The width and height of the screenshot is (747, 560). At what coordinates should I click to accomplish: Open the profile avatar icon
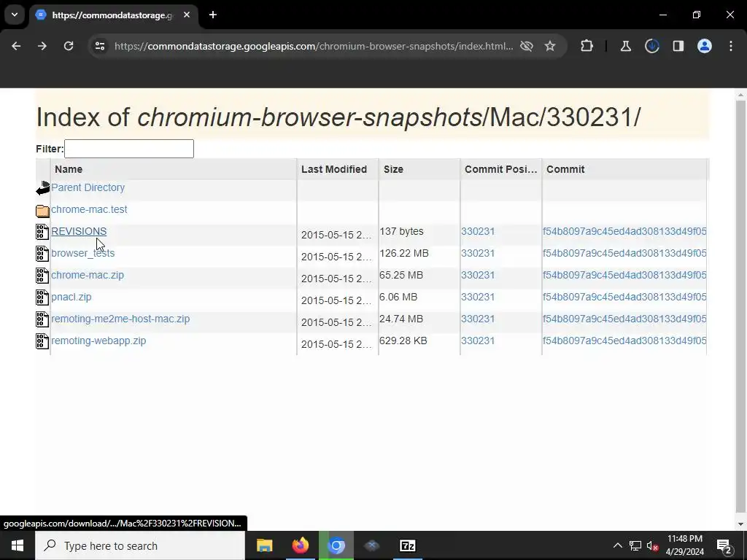point(705,46)
